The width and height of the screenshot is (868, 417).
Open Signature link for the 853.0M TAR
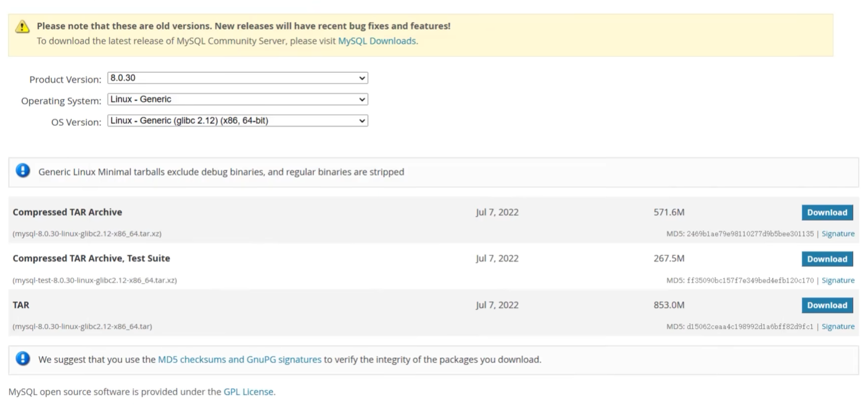tap(838, 326)
